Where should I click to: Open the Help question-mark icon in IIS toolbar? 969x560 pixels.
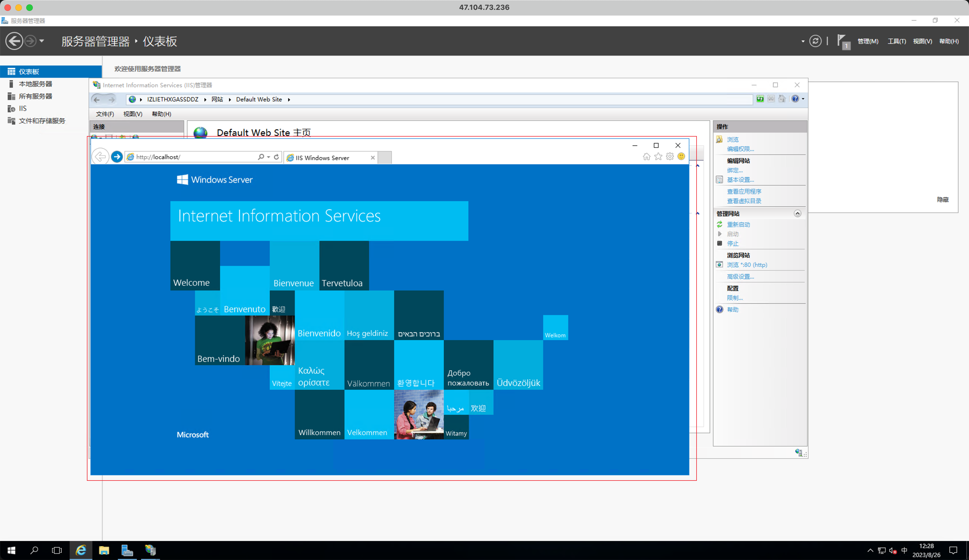pyautogui.click(x=795, y=99)
